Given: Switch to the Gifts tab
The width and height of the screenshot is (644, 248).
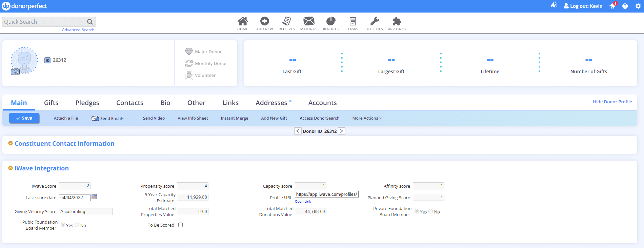Looking at the screenshot, I should (x=51, y=103).
